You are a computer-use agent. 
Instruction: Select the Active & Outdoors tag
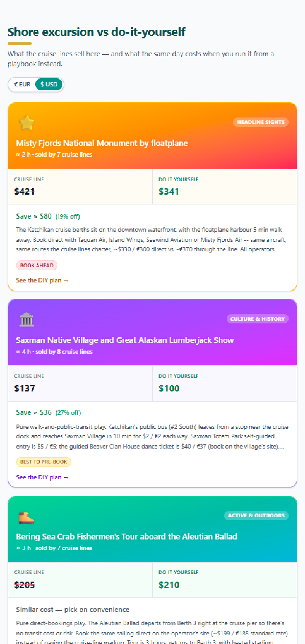pos(256,515)
